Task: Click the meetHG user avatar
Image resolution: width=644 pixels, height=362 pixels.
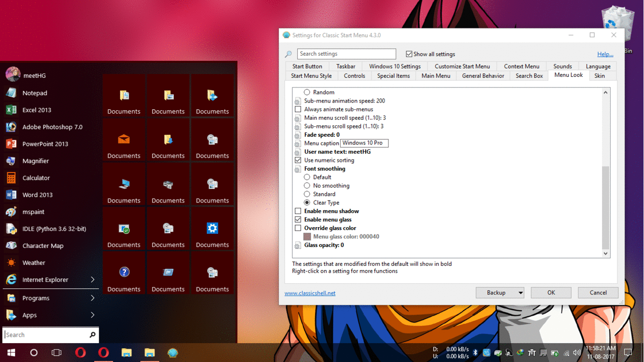Action: click(x=13, y=74)
